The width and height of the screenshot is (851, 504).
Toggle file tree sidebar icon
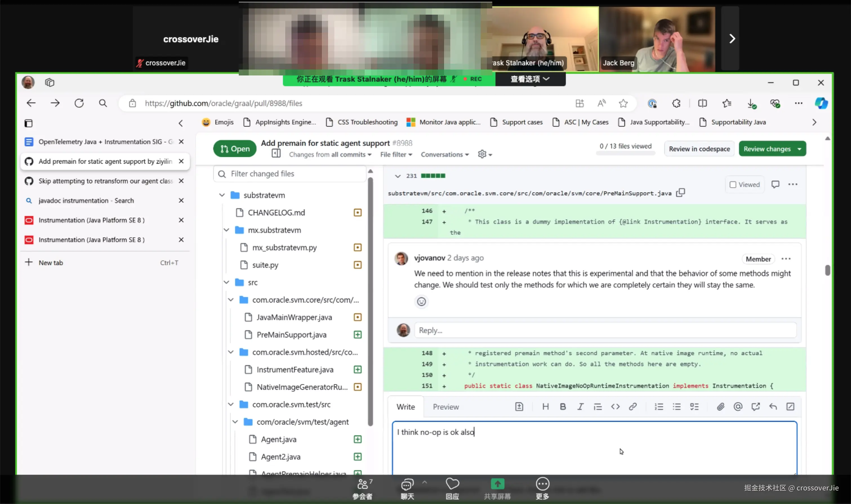click(x=276, y=154)
